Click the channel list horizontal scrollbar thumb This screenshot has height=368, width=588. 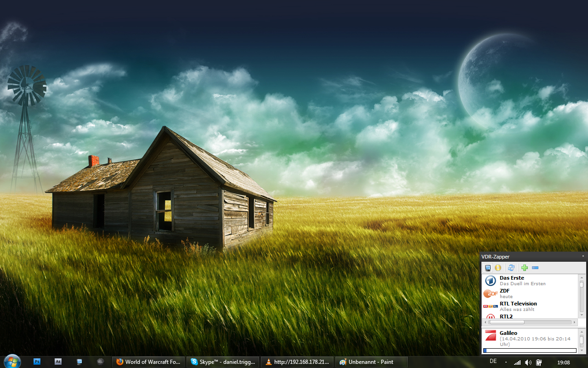point(507,322)
